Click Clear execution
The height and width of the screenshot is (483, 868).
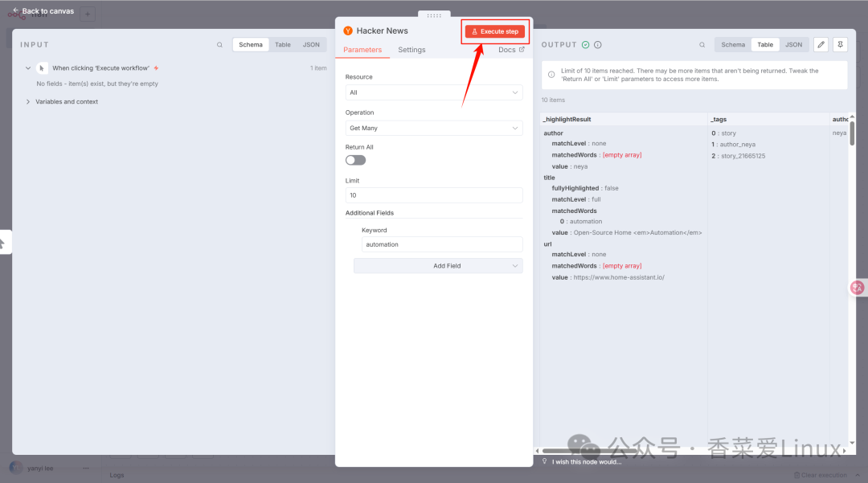pos(821,475)
